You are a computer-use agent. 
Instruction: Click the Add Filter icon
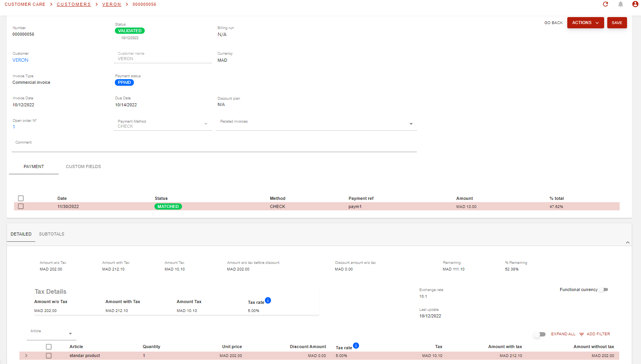coord(582,334)
